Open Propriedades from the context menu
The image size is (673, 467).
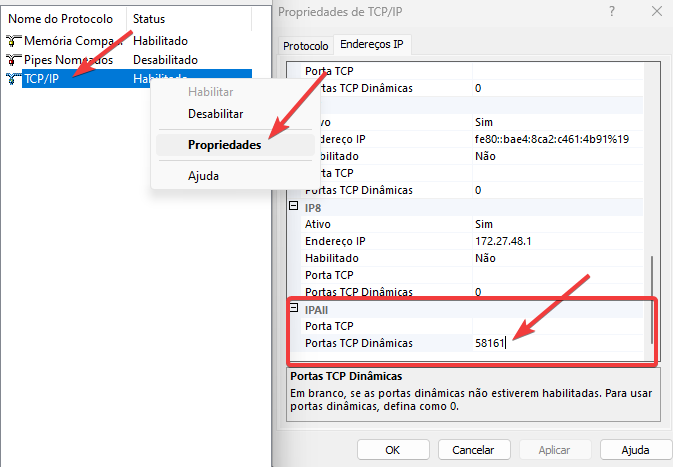[235, 145]
